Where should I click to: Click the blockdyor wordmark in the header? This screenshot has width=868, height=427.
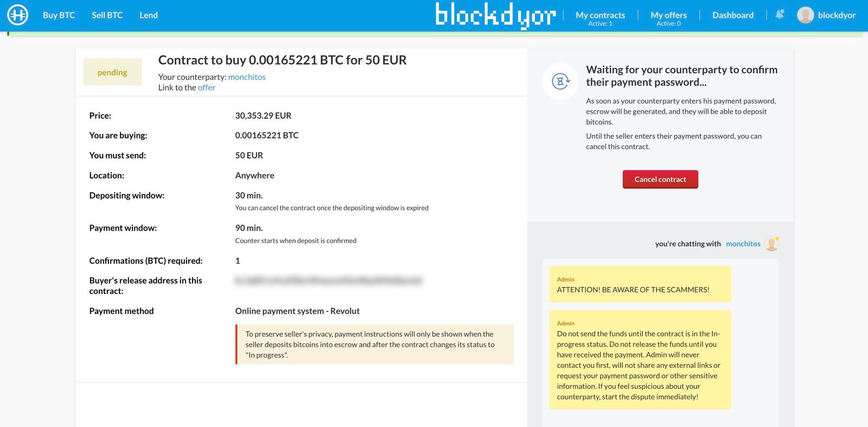pyautogui.click(x=495, y=16)
